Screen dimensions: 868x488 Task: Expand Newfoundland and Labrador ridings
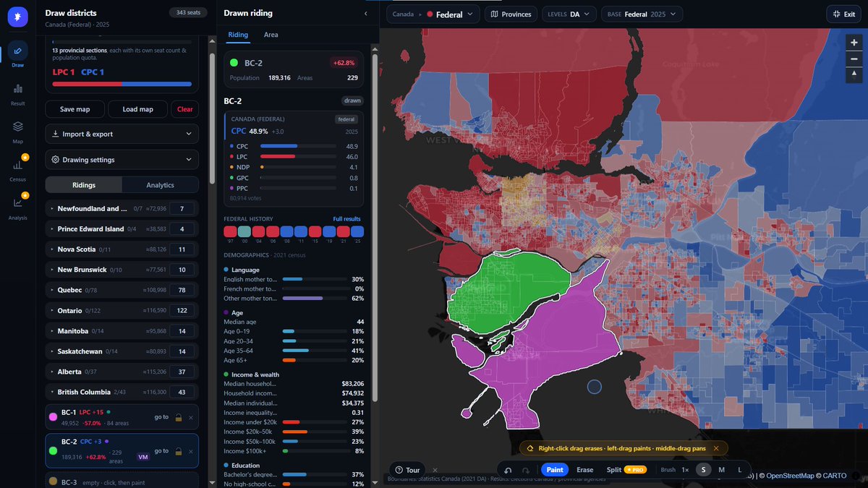pos(122,208)
